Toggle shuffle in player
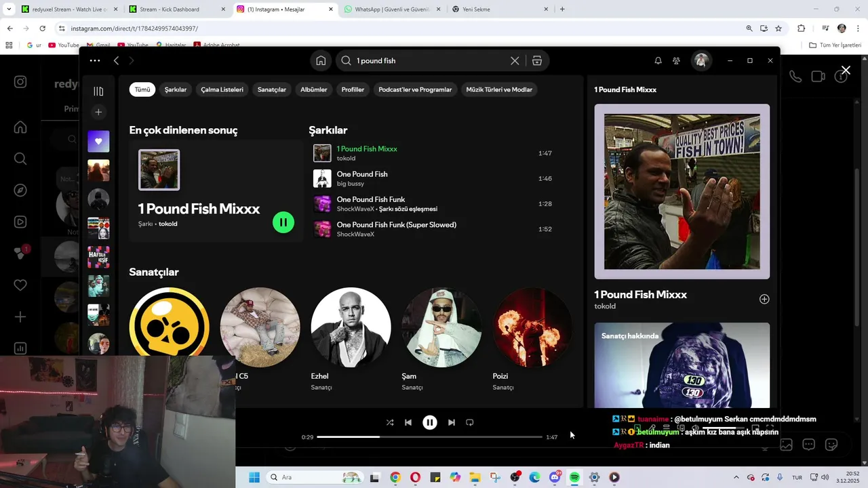The image size is (868, 488). [390, 422]
